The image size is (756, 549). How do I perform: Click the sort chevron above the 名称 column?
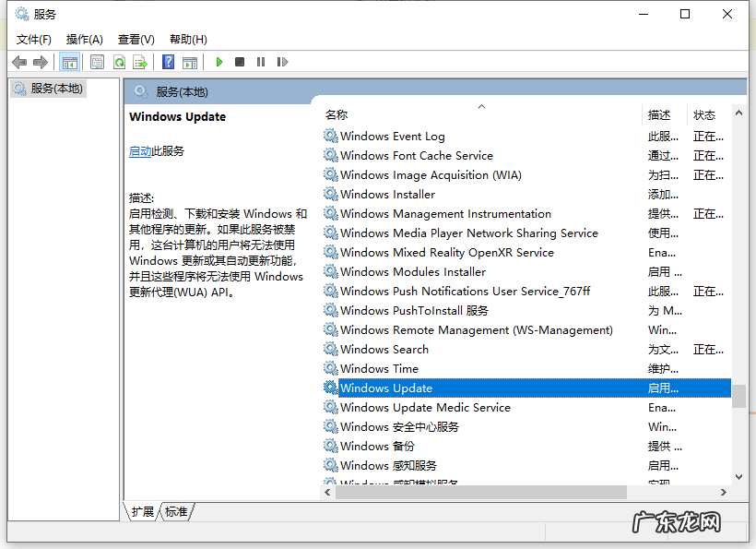(481, 106)
